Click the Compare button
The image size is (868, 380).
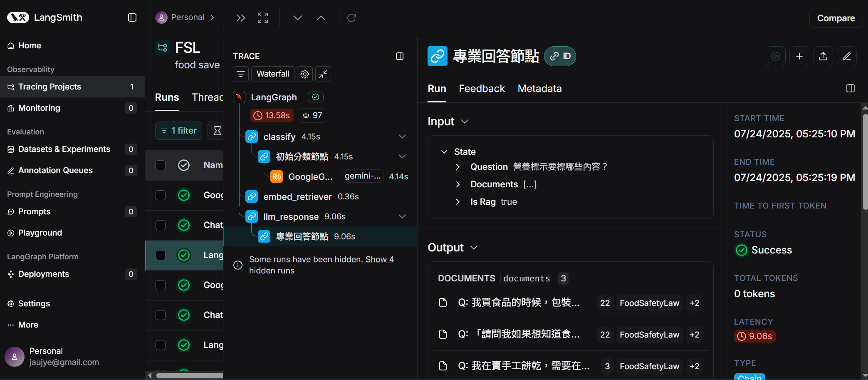[836, 18]
